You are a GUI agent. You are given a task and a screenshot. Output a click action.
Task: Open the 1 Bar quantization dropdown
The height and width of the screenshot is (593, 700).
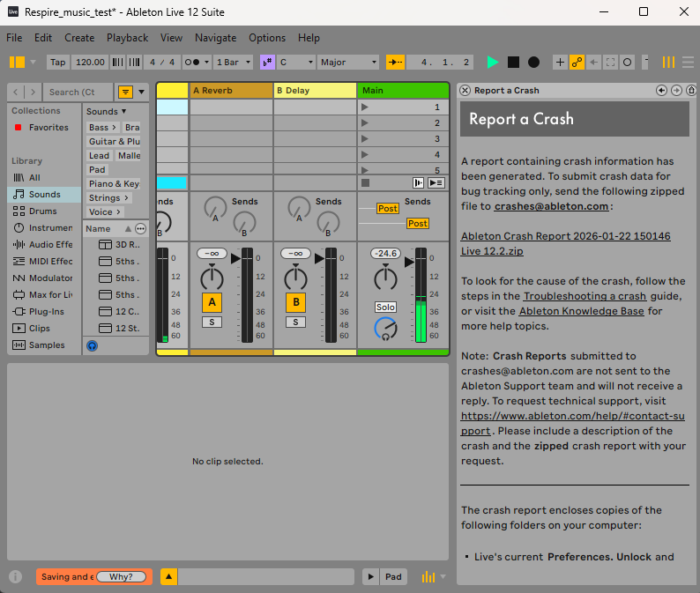tap(233, 62)
